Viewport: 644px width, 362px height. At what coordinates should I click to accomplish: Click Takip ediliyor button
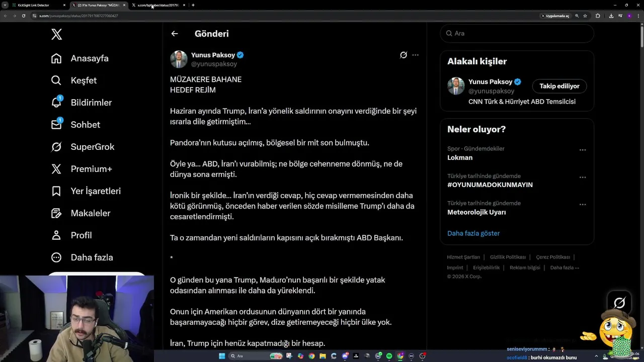coord(559,86)
